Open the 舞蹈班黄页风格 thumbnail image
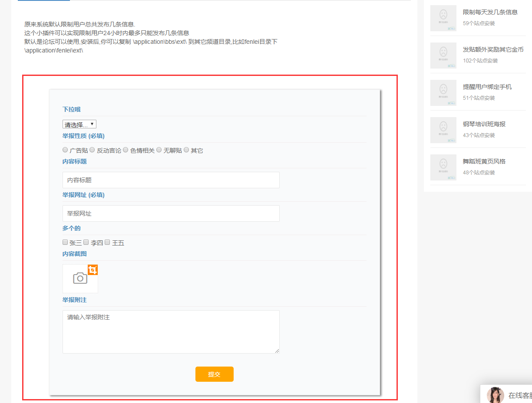 click(x=443, y=167)
